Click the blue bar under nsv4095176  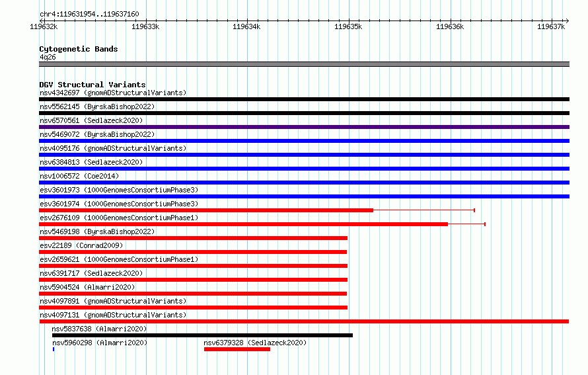(304, 155)
